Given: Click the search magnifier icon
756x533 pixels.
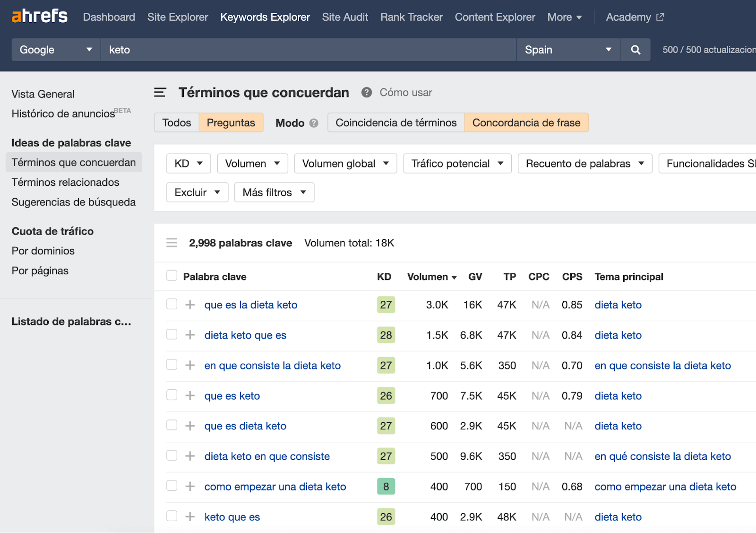Looking at the screenshot, I should 636,50.
